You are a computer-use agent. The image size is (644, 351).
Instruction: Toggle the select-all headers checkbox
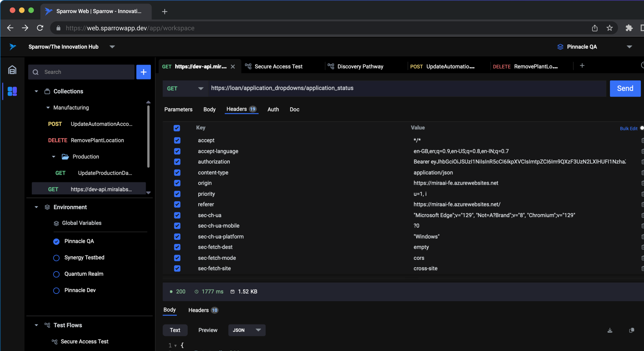pos(177,128)
